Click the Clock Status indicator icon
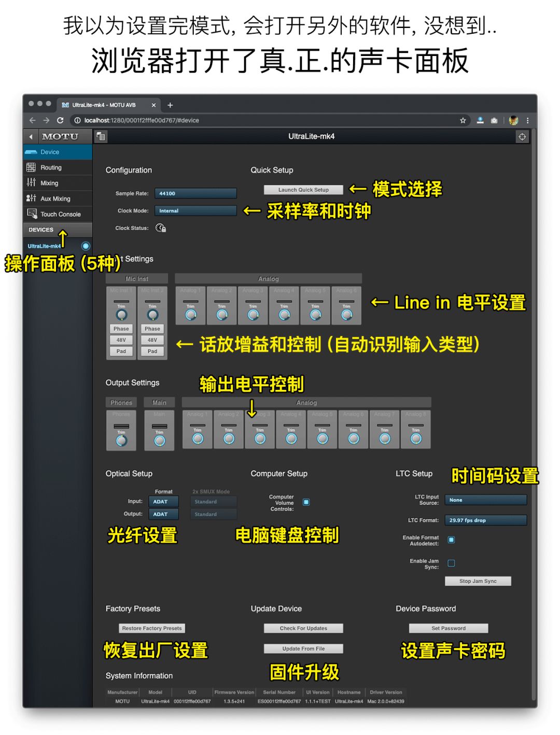Screen dimensions: 560x735 pos(161,228)
